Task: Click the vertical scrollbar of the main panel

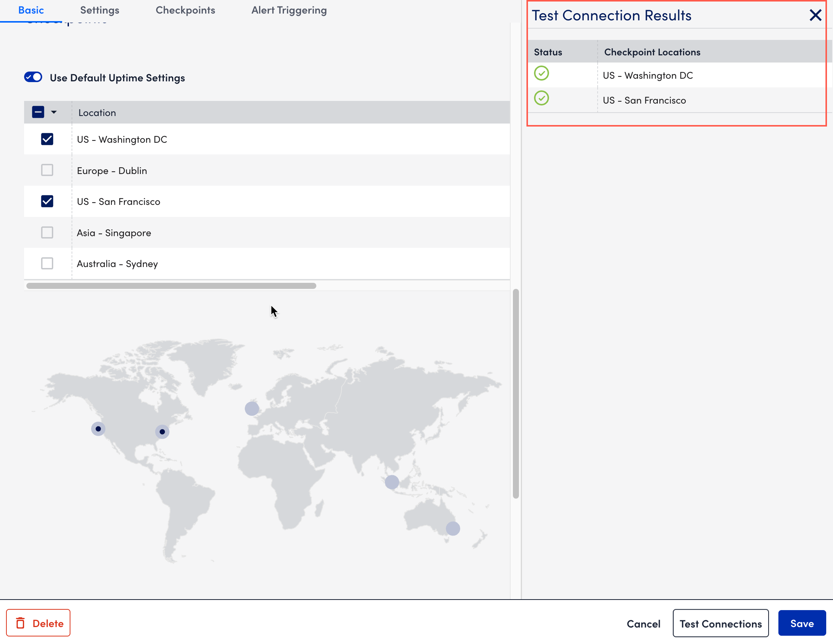Action: 516,394
